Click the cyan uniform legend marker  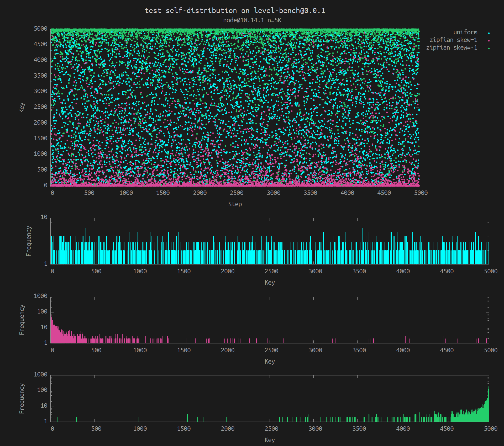pyautogui.click(x=489, y=33)
